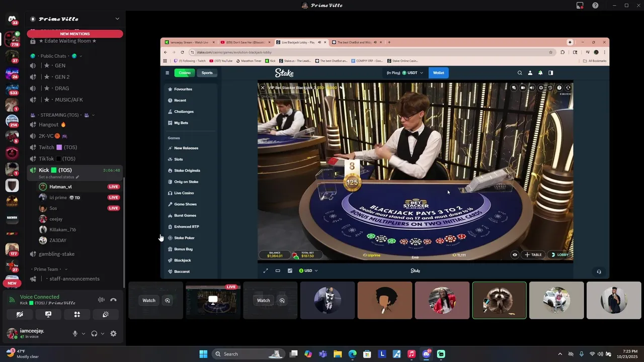Toggle eye visibility on blackjack table

pyautogui.click(x=515, y=255)
